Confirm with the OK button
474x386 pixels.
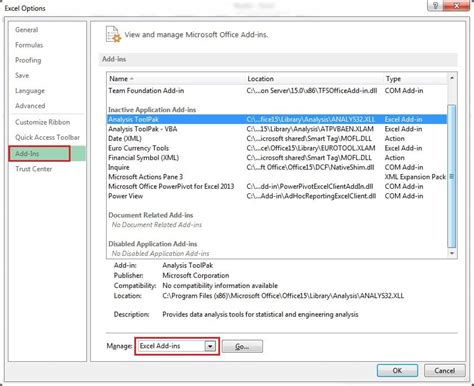point(397,371)
